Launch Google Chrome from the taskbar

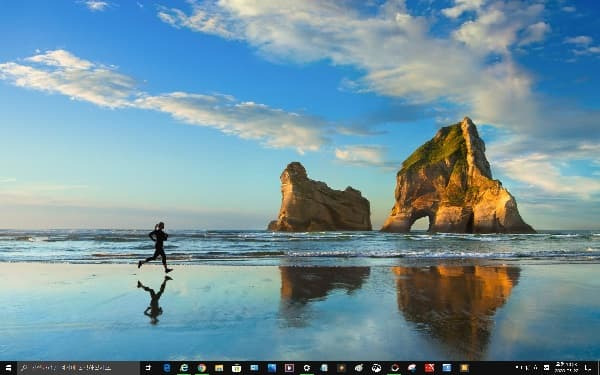pos(202,368)
